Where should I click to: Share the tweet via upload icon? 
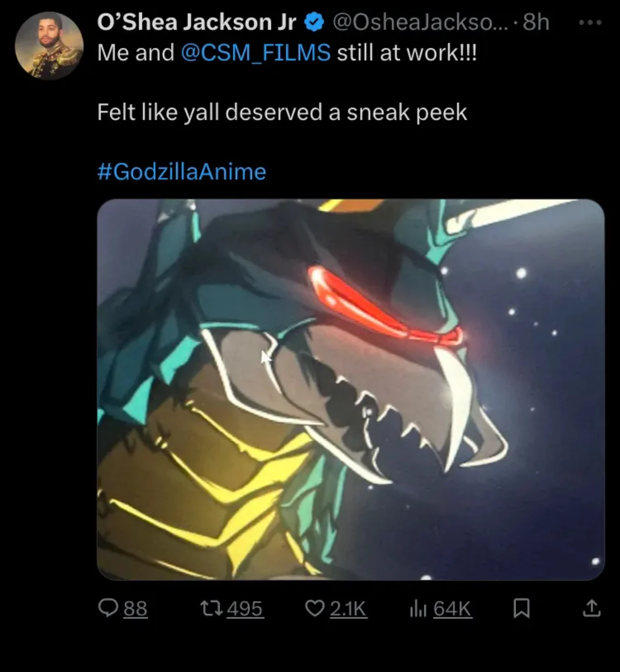592,608
